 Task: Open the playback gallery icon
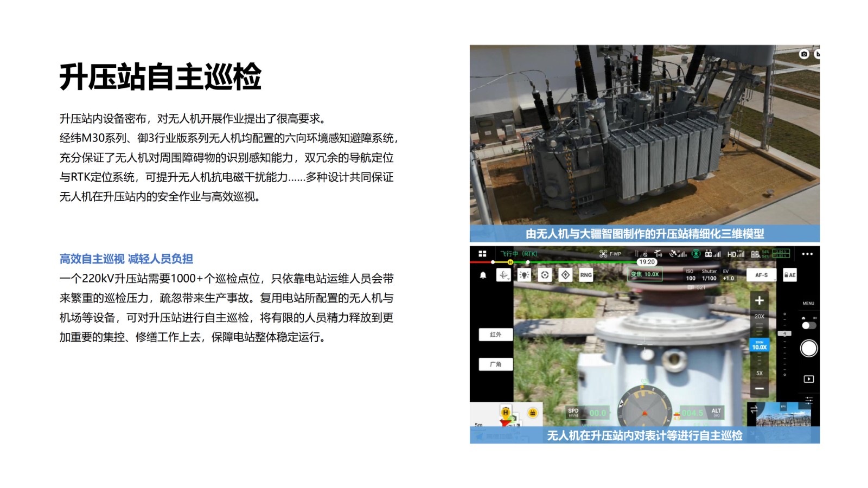click(808, 379)
